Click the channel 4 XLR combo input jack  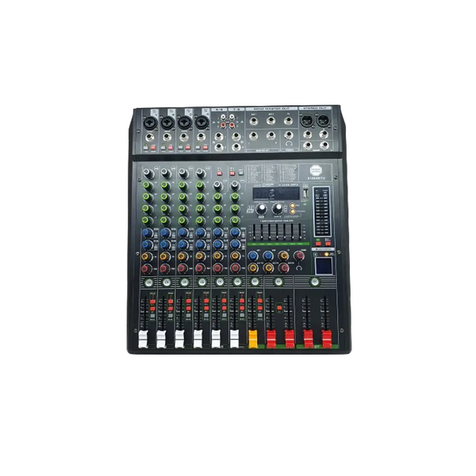pos(201,123)
